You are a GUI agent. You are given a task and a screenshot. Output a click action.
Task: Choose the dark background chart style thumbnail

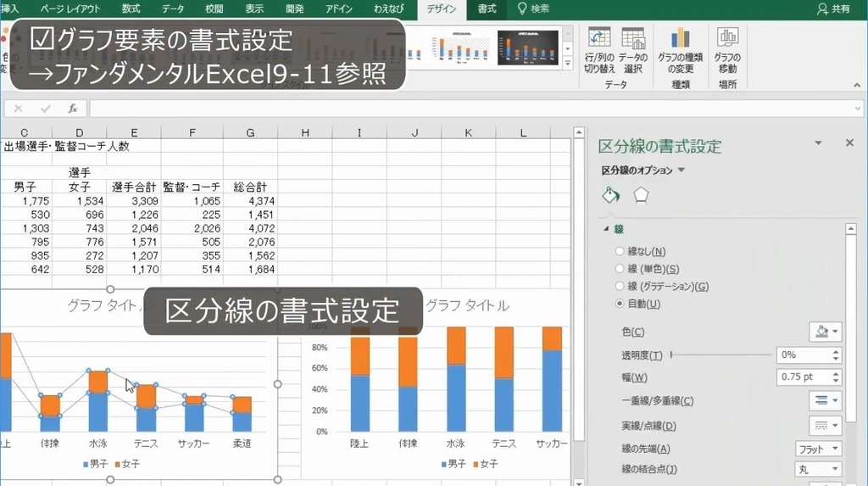click(527, 47)
